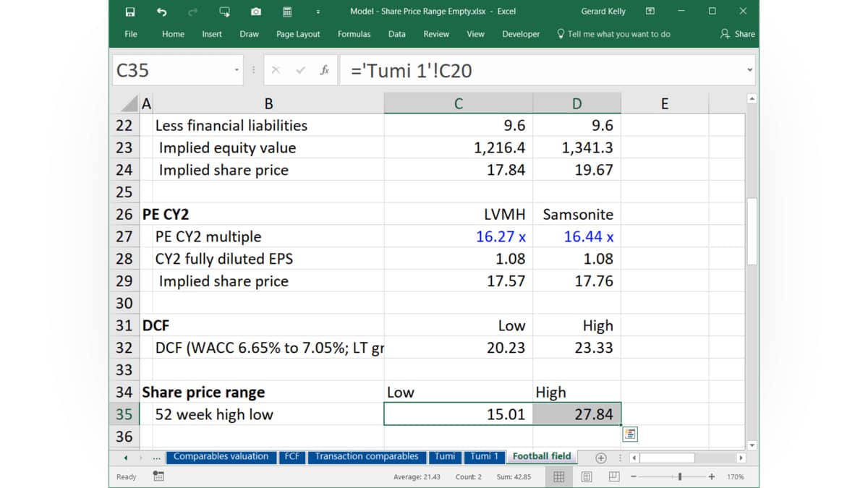Switch to the Insert ribbon tab
The width and height of the screenshot is (868, 488).
[212, 34]
